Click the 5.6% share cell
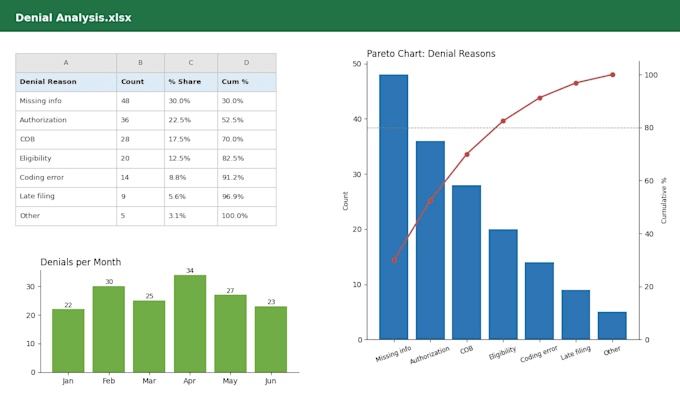The height and width of the screenshot is (409, 680). click(x=191, y=197)
